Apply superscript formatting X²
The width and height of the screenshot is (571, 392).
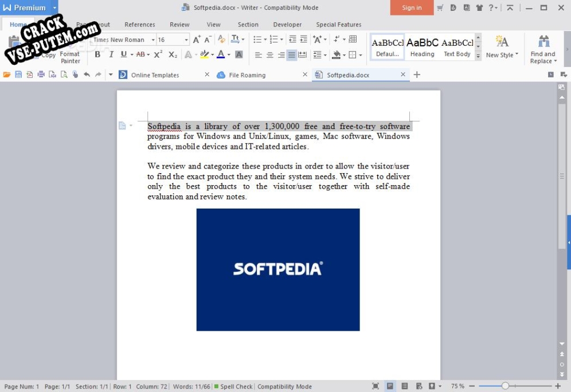(158, 54)
